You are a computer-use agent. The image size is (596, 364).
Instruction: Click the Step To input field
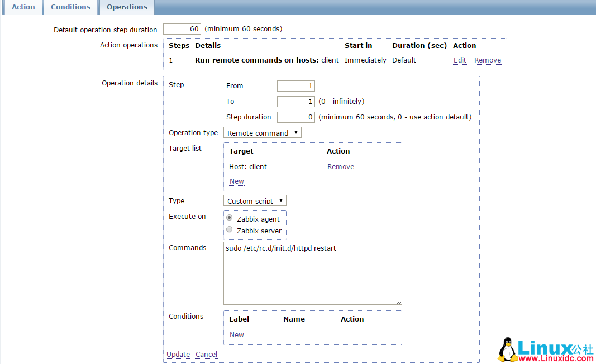click(296, 102)
